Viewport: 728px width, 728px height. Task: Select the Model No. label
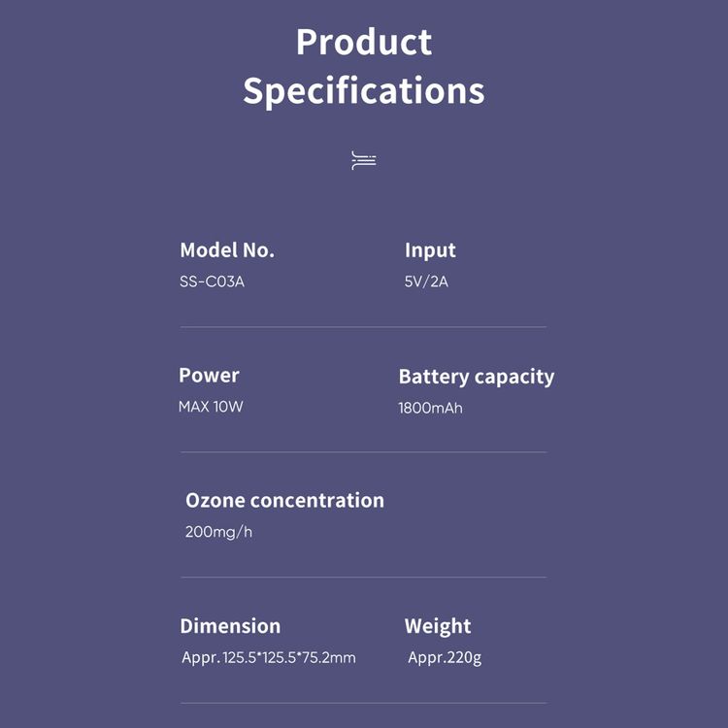(x=227, y=250)
